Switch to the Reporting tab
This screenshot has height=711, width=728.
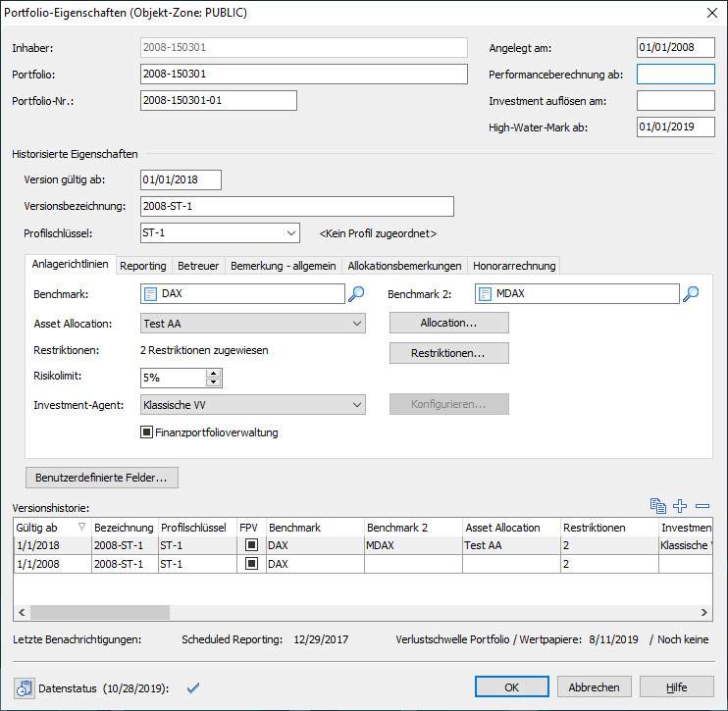click(143, 265)
